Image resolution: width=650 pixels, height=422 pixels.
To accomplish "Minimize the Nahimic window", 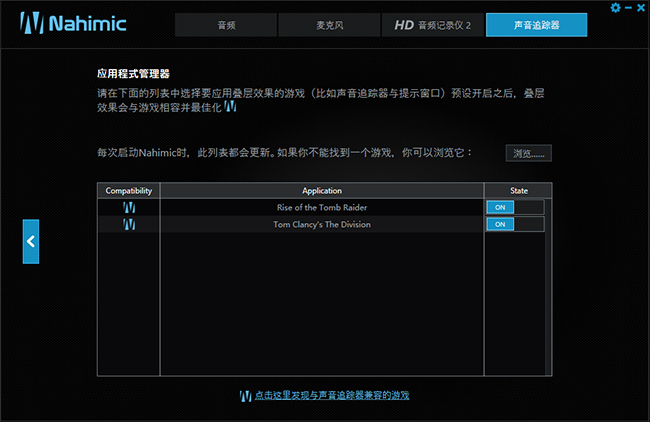I will pos(628,8).
